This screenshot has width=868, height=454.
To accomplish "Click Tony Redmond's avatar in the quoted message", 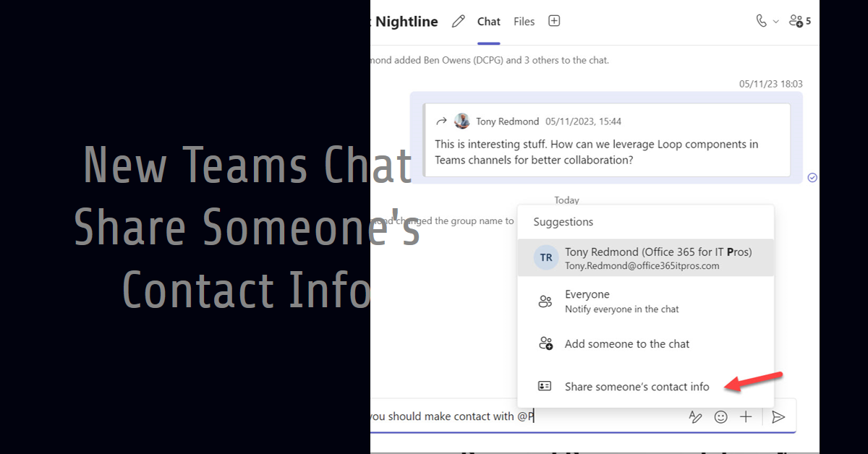I will (461, 121).
